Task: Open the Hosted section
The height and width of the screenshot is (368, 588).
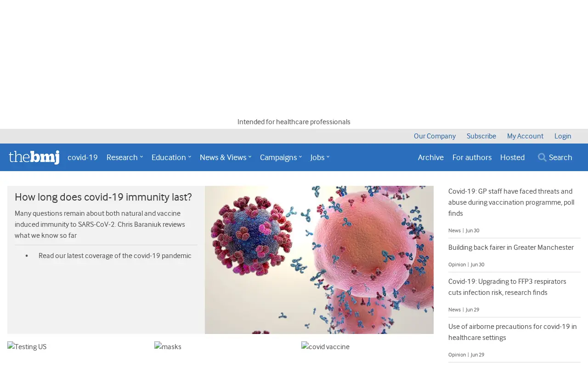Action: click(x=512, y=157)
